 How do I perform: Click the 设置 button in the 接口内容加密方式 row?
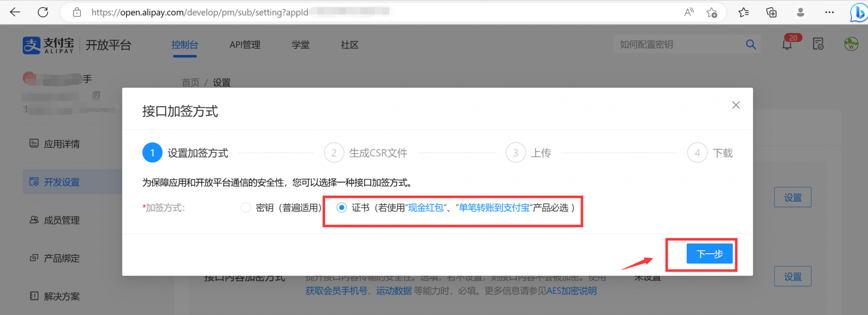pos(793,276)
